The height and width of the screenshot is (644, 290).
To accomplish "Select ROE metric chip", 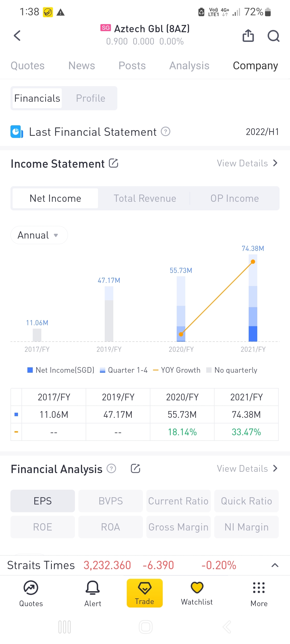I will tap(43, 527).
